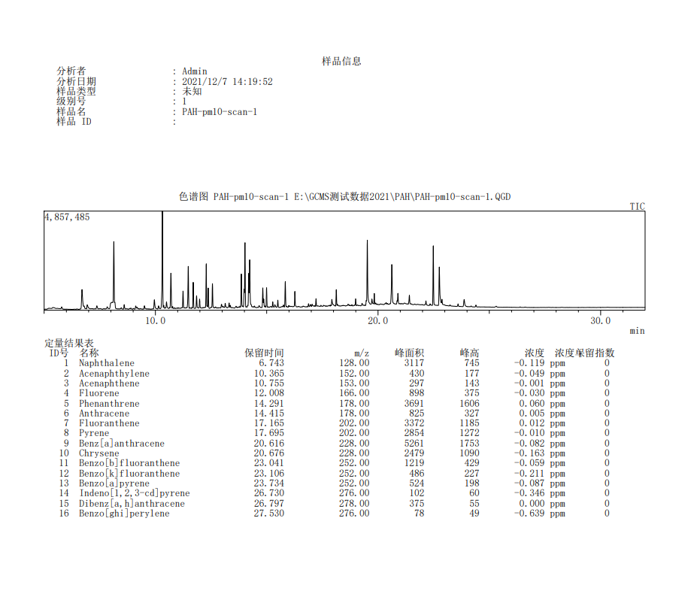The image size is (700, 597).
Task: Click the '分析日期' label
Action: click(x=77, y=81)
